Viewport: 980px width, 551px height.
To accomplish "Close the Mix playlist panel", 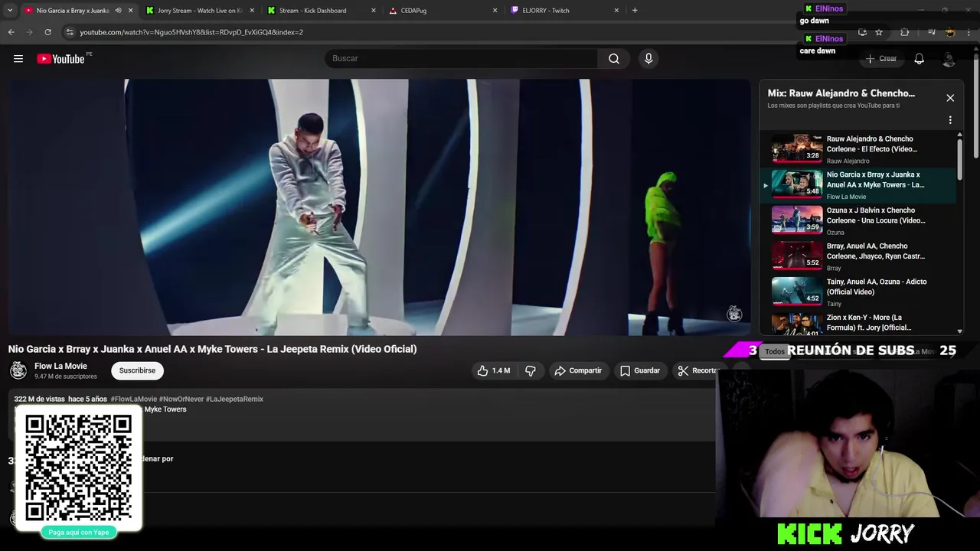I will click(950, 98).
